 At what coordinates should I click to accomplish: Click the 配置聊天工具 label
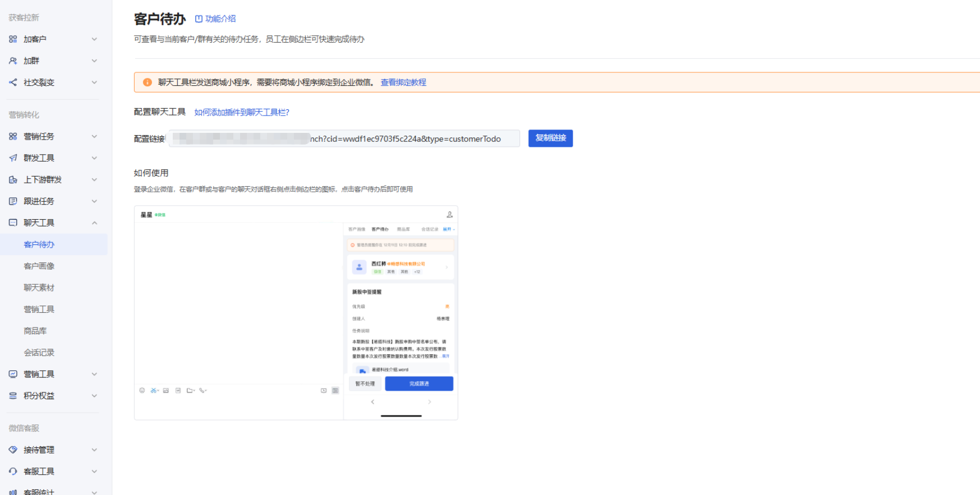tap(159, 112)
